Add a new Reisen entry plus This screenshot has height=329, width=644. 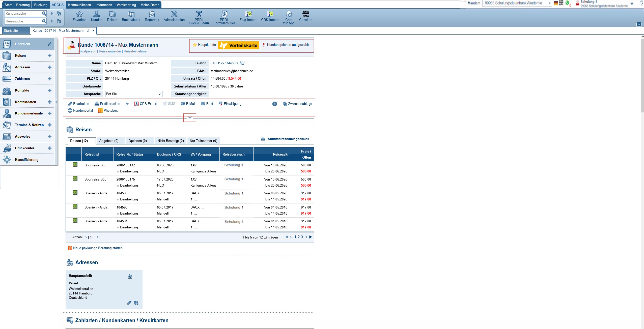tap(50, 56)
